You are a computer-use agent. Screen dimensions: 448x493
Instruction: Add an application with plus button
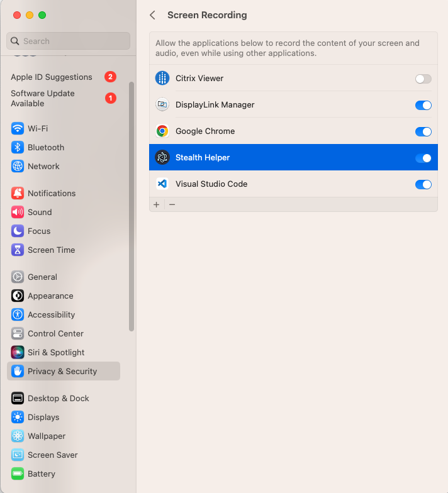[156, 205]
